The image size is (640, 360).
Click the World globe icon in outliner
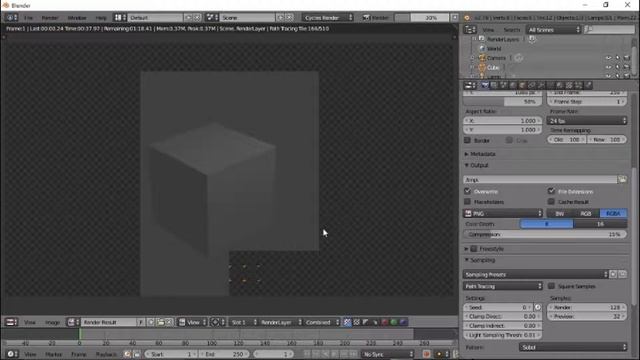(482, 49)
